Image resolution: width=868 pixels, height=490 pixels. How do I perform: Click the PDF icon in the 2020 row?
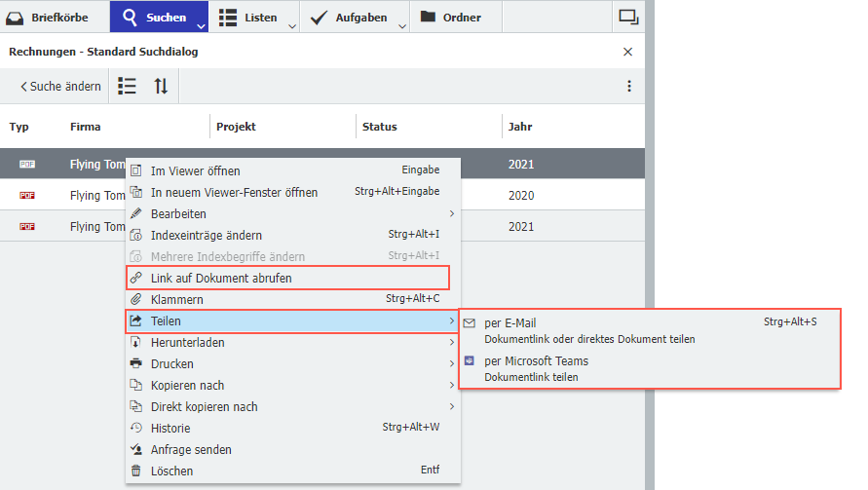27,196
